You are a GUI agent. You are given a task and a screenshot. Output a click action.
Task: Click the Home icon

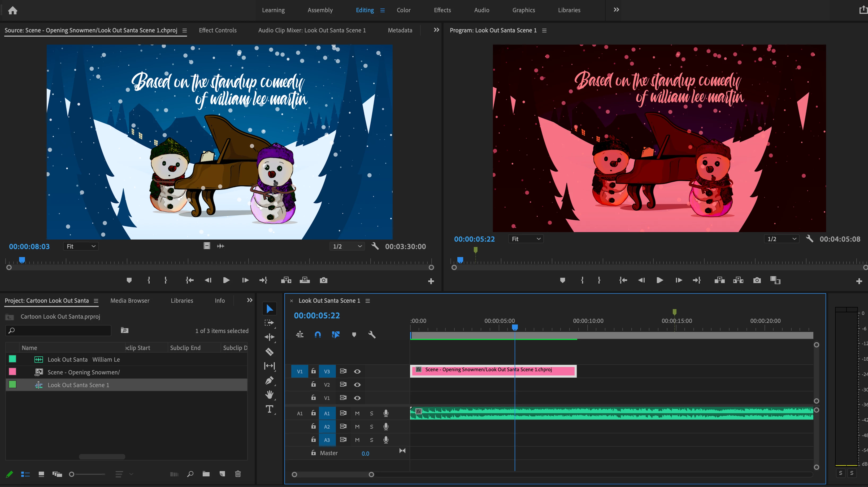point(12,10)
